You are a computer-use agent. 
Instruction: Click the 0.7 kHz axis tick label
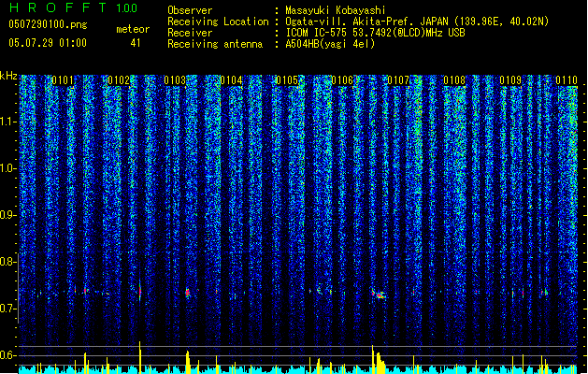click(7, 309)
